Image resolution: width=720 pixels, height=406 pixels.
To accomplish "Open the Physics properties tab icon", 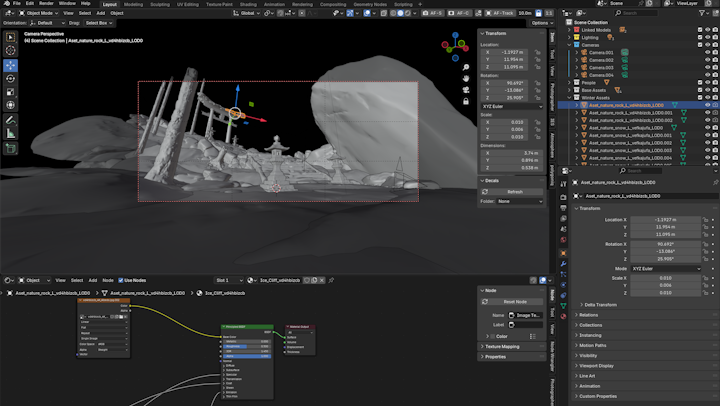I will (x=563, y=285).
